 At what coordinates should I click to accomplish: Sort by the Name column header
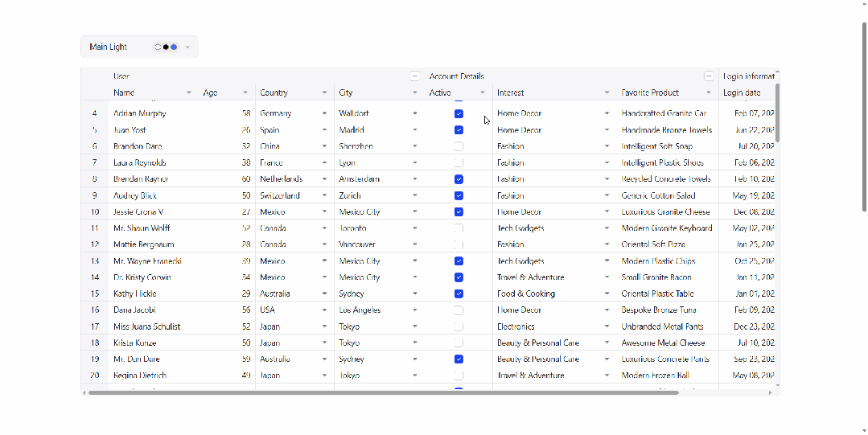(124, 92)
